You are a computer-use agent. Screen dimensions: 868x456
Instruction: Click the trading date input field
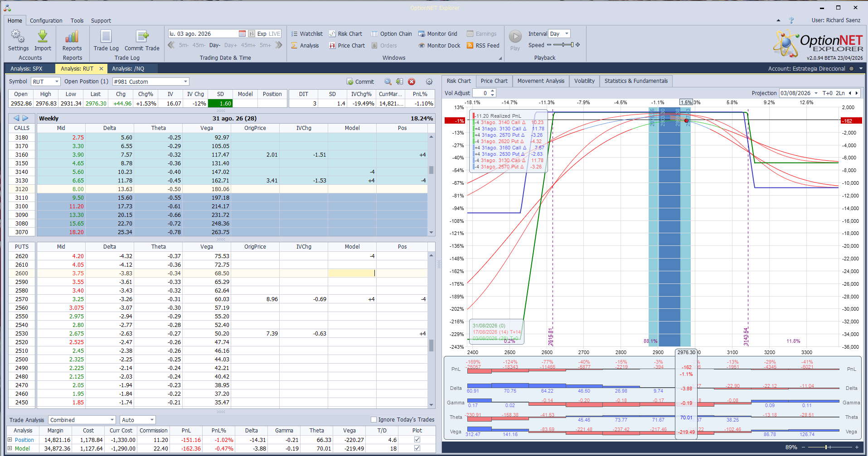click(203, 34)
